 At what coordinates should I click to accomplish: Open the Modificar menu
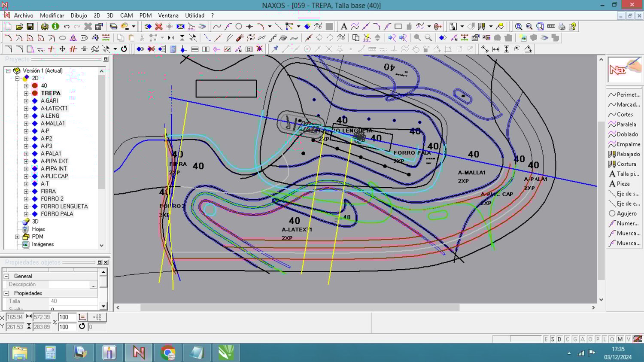point(52,15)
